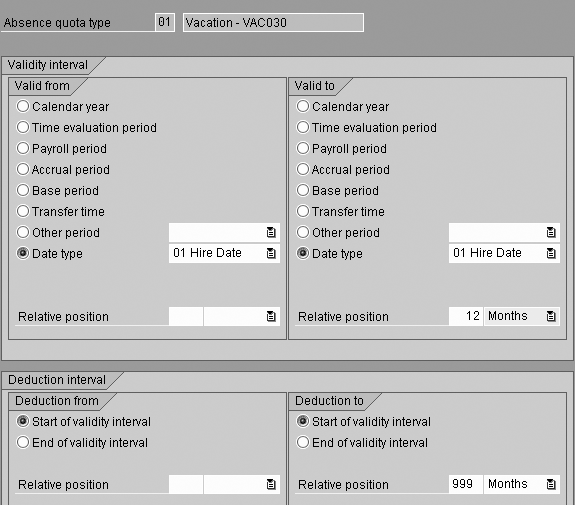This screenshot has width=575, height=505.
Task: Open value list icon for Valid from Other period
Action: pyautogui.click(x=271, y=232)
